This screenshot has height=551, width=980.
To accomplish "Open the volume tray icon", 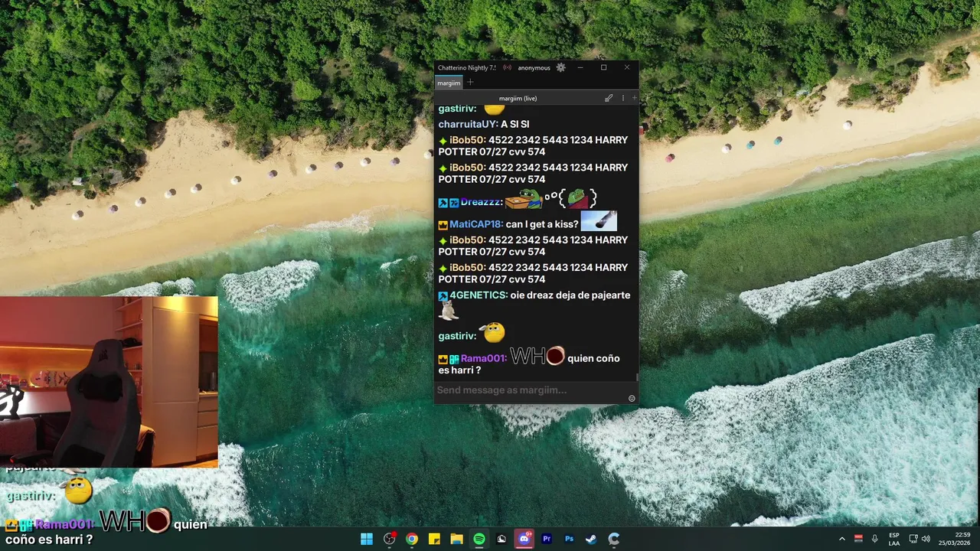I will click(926, 539).
